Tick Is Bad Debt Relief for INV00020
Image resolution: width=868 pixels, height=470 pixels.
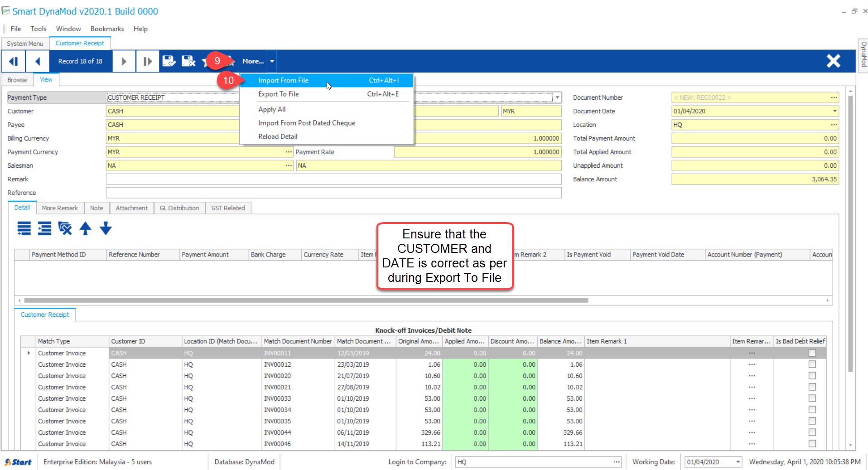coord(812,376)
